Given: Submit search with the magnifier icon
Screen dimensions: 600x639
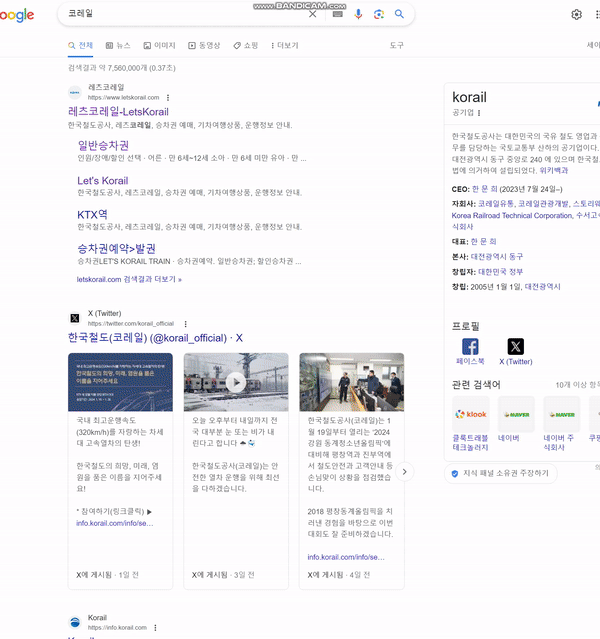Looking at the screenshot, I should pos(399,14).
